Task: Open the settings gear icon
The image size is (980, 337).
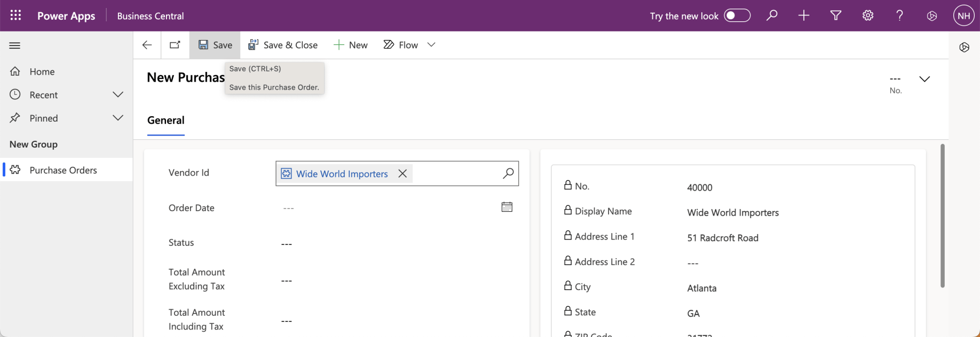Action: [x=868, y=15]
